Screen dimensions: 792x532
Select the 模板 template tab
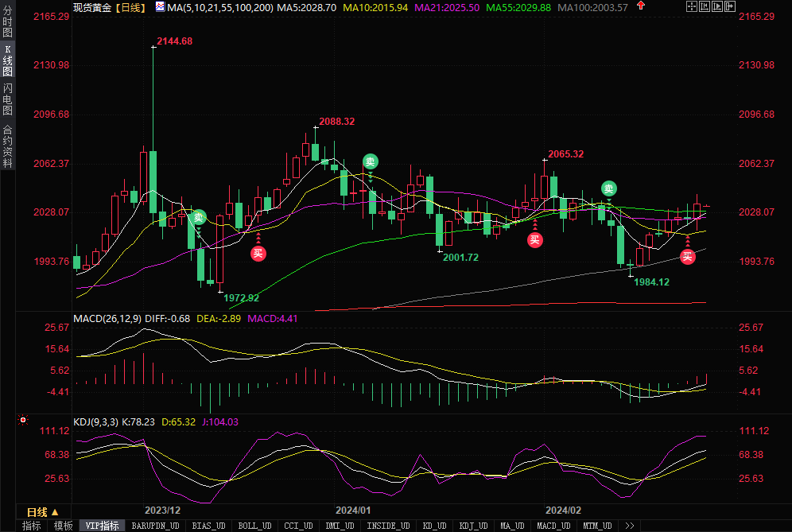pos(63,526)
